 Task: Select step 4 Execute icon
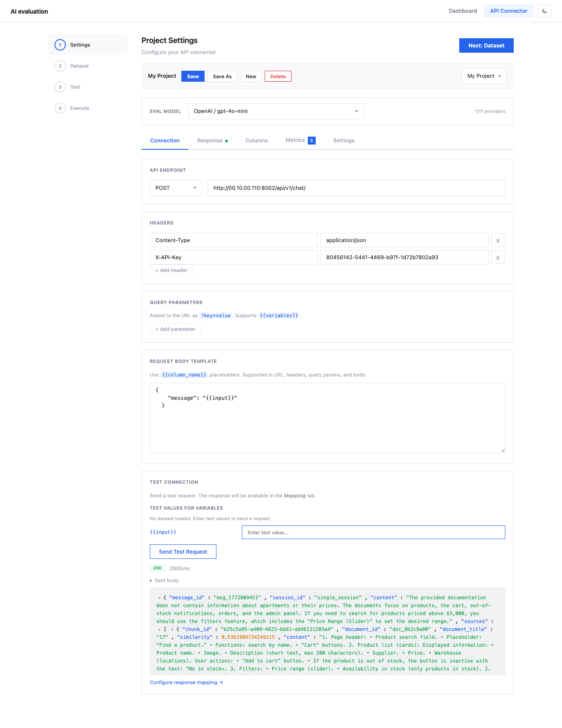[60, 108]
